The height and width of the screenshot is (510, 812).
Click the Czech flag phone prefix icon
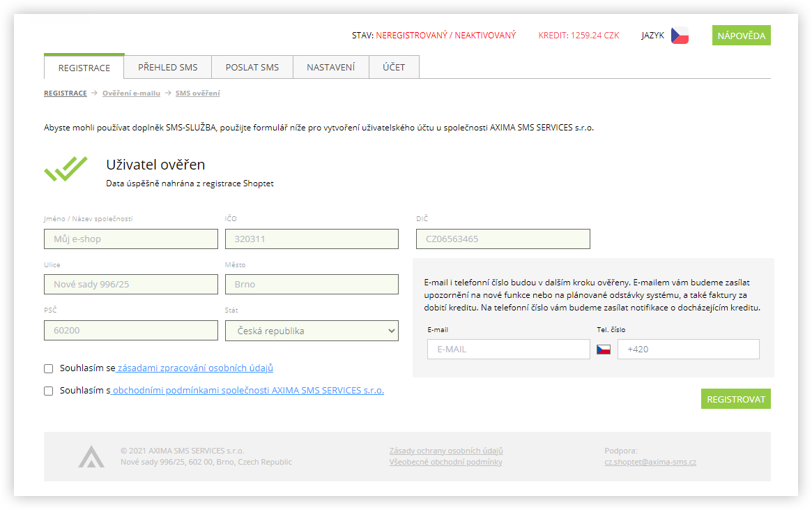(604, 350)
